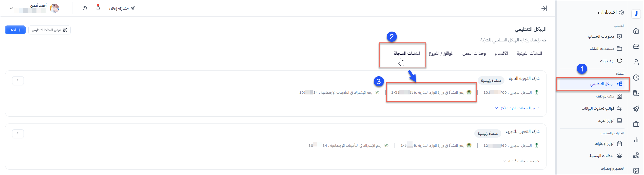
Task: Click the clock icon in the icon rail
Action: coord(636,78)
